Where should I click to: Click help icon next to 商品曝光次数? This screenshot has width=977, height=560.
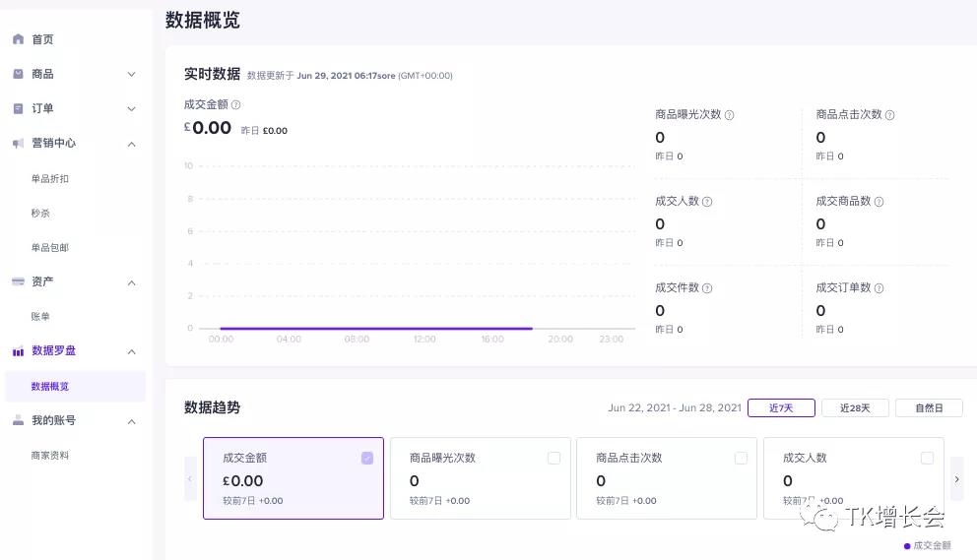[x=730, y=115]
